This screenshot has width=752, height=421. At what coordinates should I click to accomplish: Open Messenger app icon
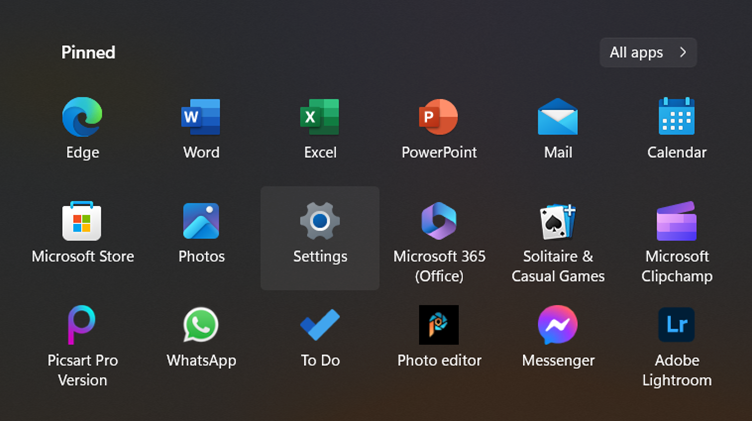pos(558,325)
